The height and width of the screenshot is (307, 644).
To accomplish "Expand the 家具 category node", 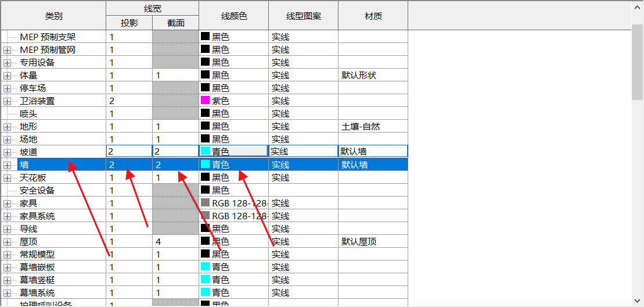I will click(7, 204).
